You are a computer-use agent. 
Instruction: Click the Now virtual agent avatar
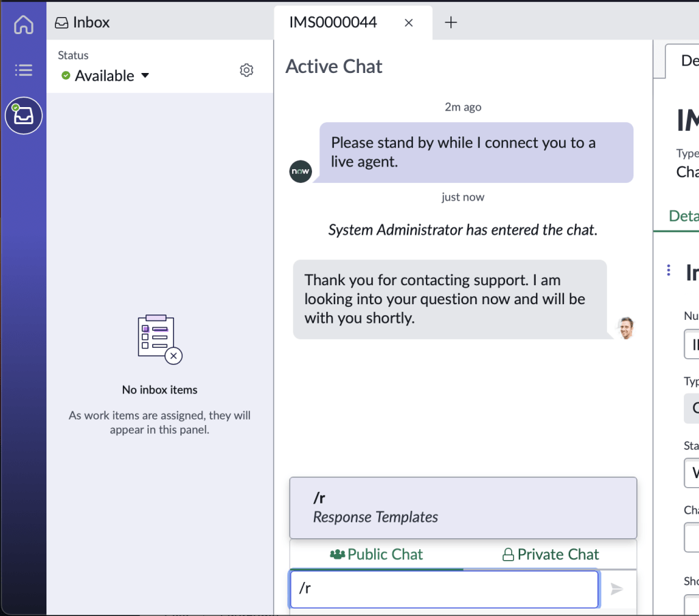coord(300,171)
